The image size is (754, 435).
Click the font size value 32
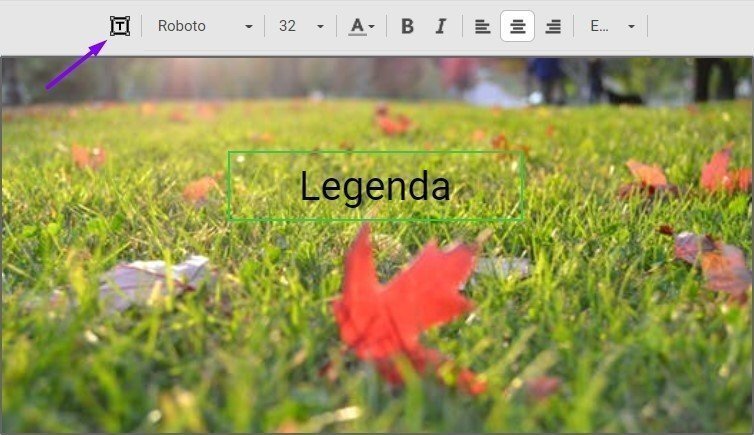pyautogui.click(x=288, y=26)
